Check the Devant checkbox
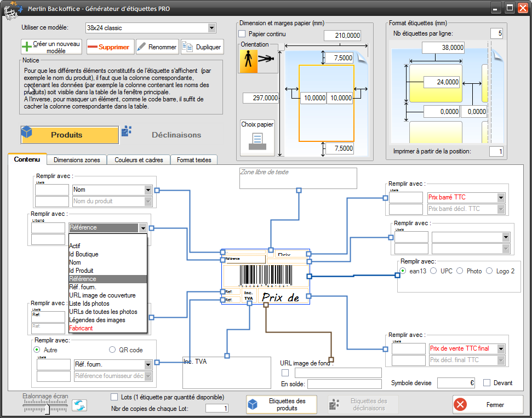The image size is (532, 418). (487, 383)
